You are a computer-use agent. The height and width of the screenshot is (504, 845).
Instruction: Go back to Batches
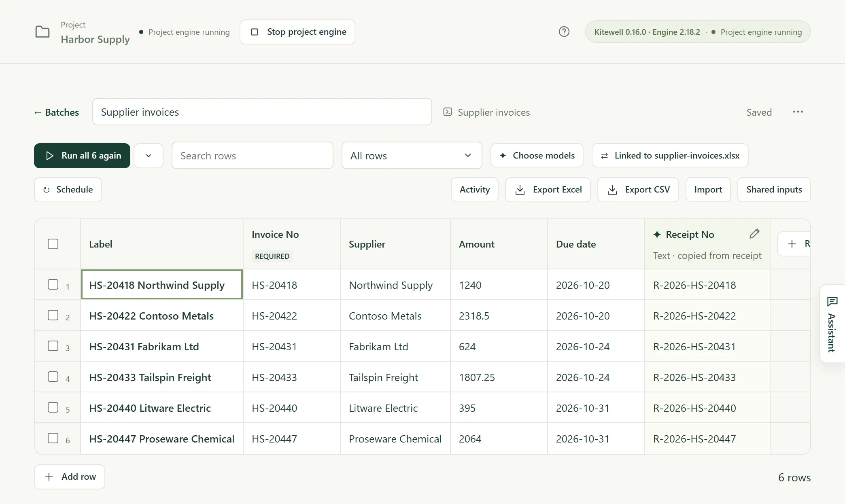click(57, 112)
